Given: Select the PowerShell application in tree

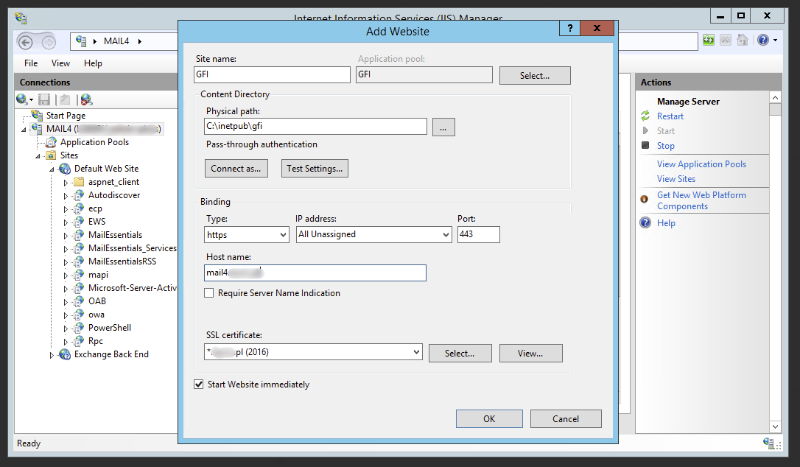Looking at the screenshot, I should coord(109,327).
